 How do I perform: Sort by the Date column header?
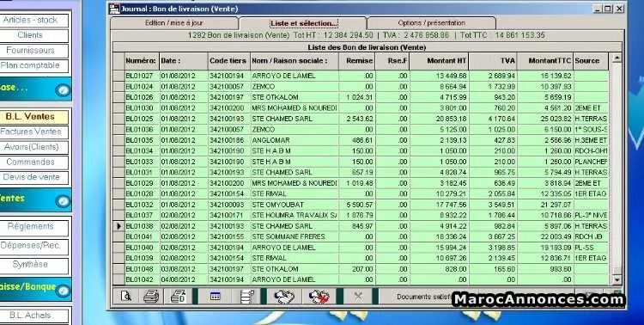click(x=183, y=61)
